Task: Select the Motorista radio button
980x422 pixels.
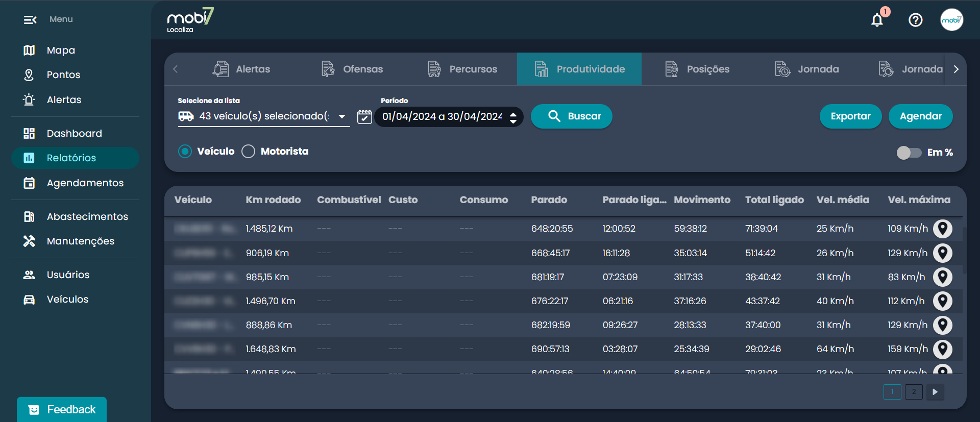Action: pos(249,152)
